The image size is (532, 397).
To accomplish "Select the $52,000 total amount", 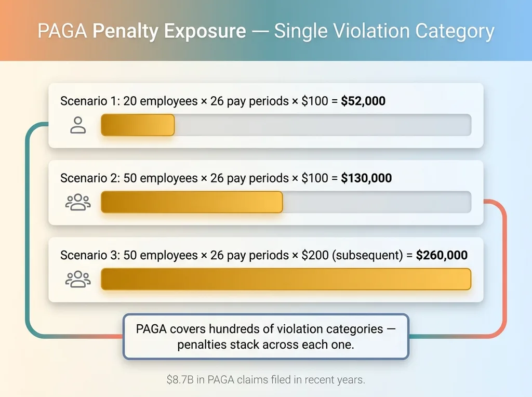I will 363,101.
